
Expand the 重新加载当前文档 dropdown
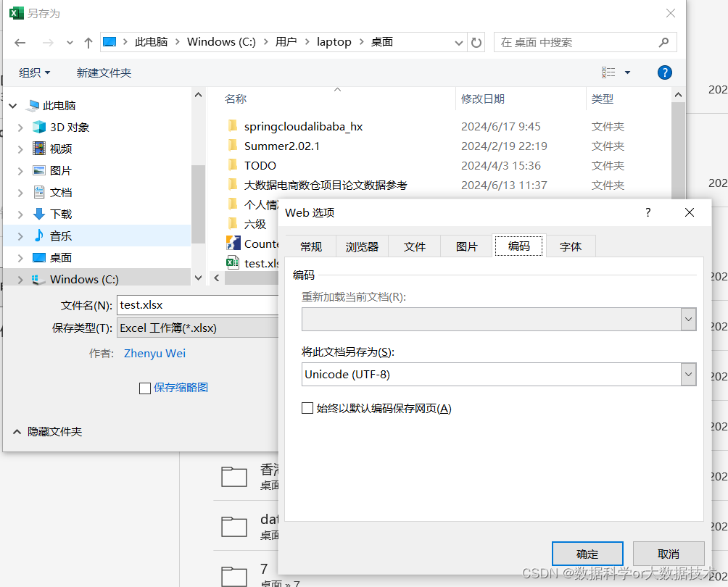pyautogui.click(x=688, y=319)
